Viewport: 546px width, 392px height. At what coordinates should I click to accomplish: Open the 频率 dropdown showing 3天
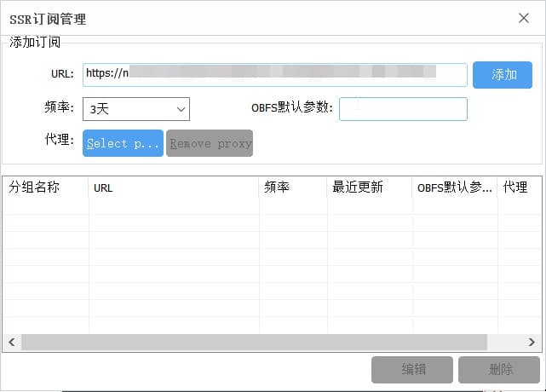(135, 109)
